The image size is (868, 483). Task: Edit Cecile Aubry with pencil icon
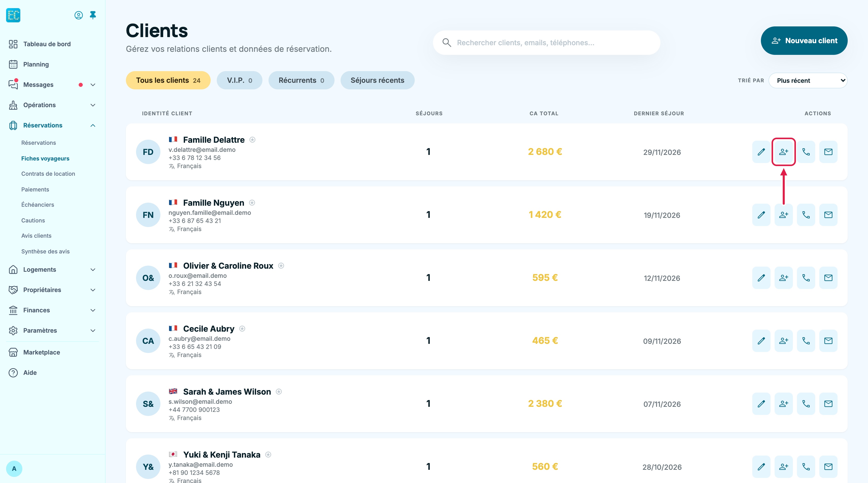[761, 341]
